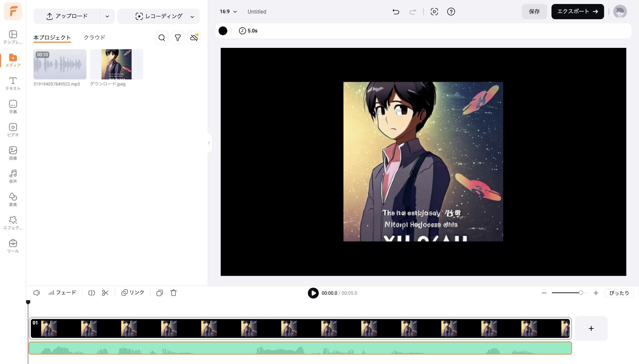Open the 字幕 (Subtitles) sidebar panel
The width and height of the screenshot is (639, 364).
point(13,107)
